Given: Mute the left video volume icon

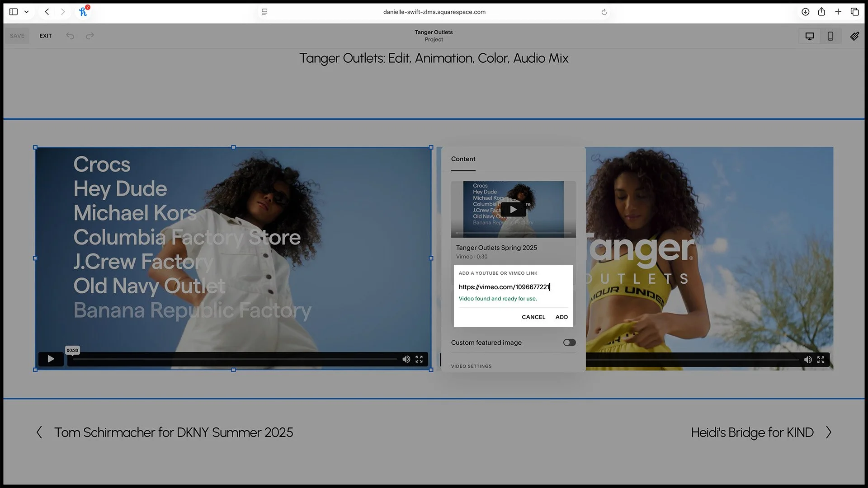Looking at the screenshot, I should point(406,359).
